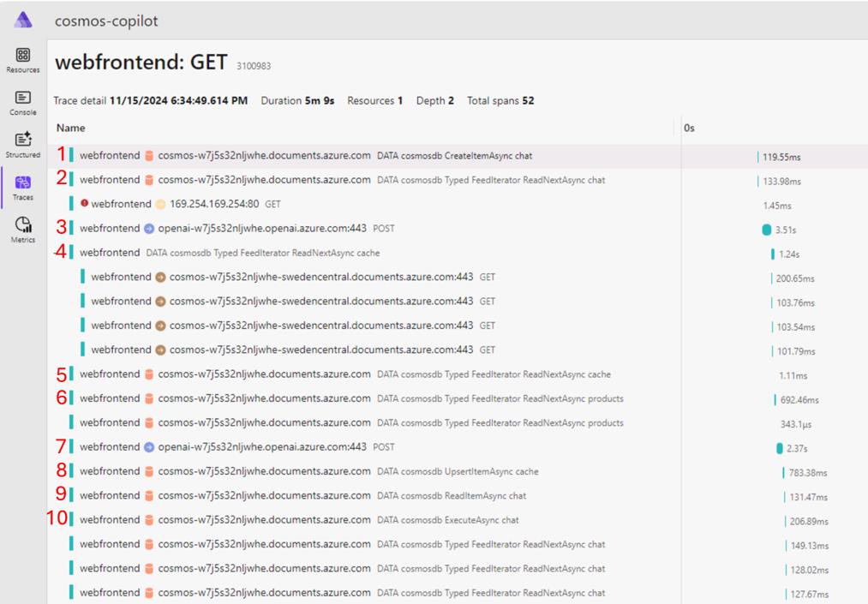Click the '1.11ms' duration label

coord(793,376)
